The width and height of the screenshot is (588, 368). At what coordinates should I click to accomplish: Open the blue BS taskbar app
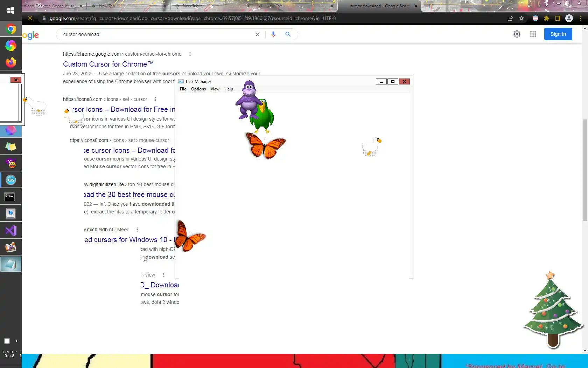[x=10, y=180]
